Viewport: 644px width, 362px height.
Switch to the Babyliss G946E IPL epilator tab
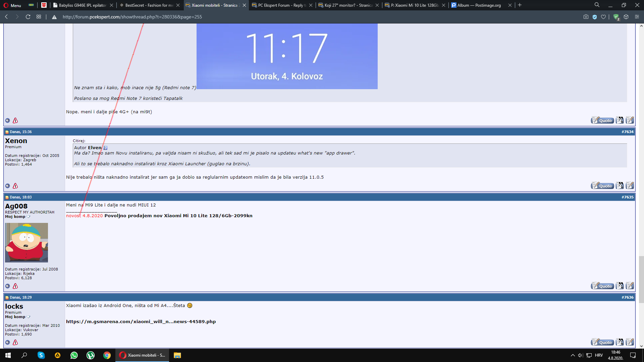[82, 5]
